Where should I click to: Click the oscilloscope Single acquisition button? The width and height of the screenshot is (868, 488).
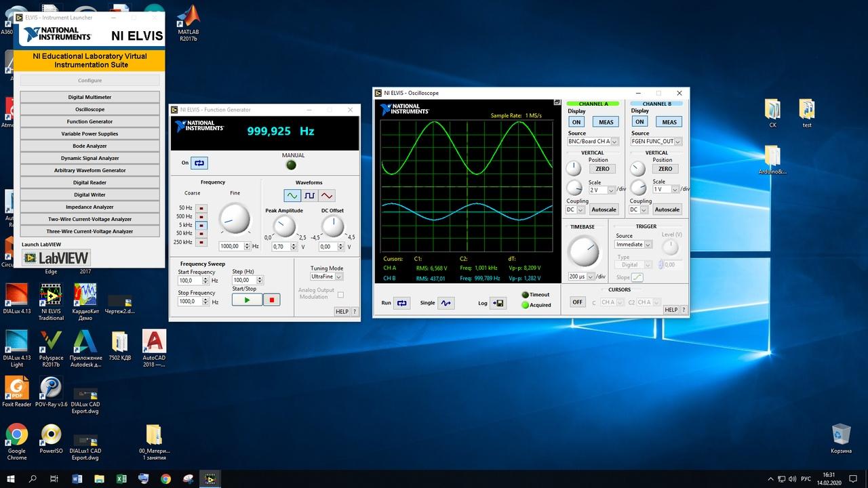click(446, 303)
